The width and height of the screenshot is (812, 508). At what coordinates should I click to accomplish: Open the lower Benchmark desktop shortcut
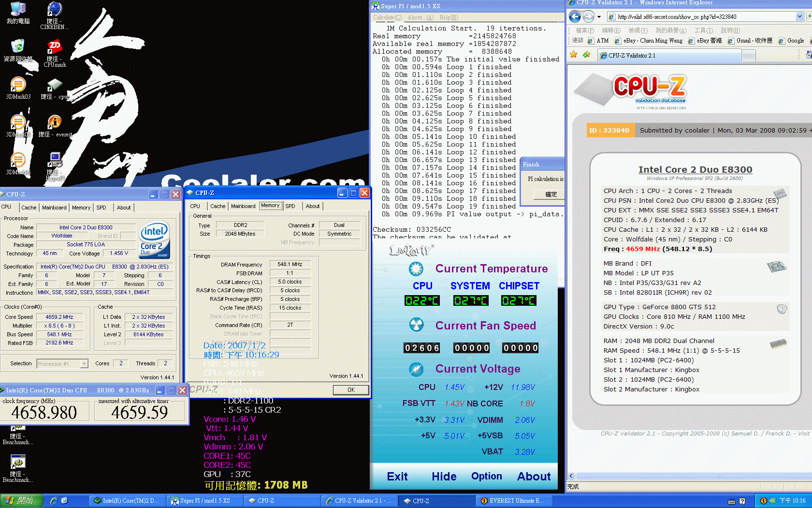[x=18, y=469]
